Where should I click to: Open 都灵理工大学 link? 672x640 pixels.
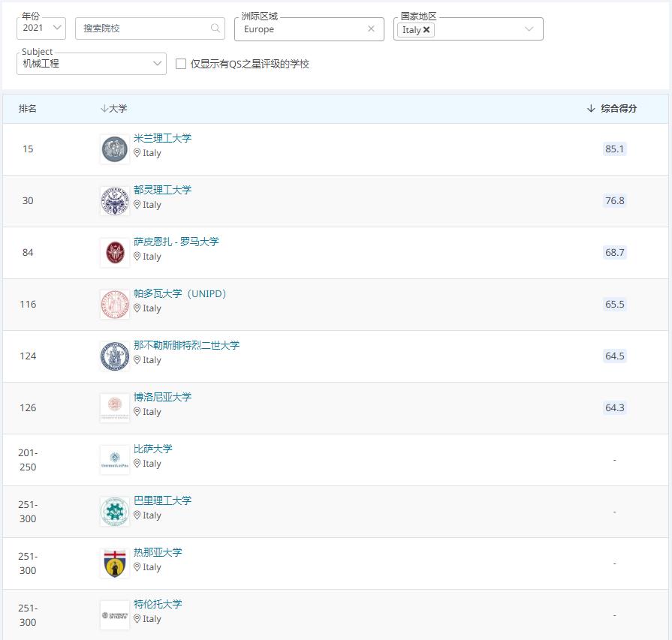pos(162,190)
